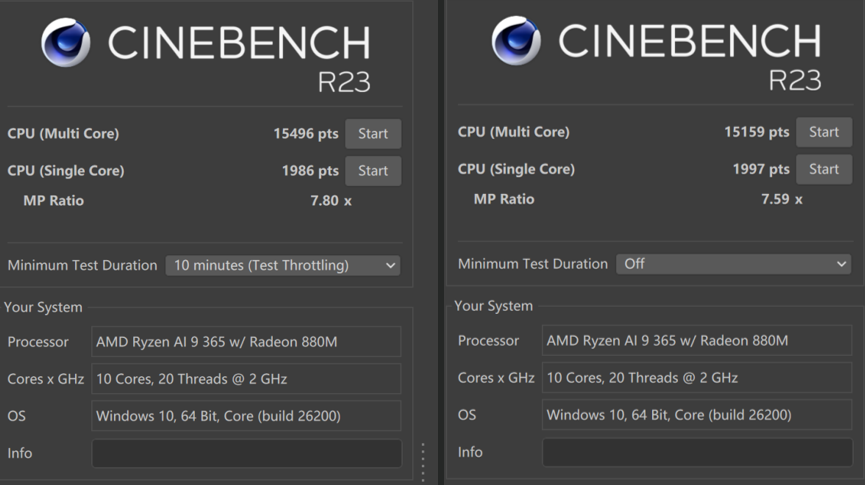Viewport: 865px width, 485px height.
Task: Open the 'Off' Minimum Test Duration dropdown
Action: pos(734,264)
